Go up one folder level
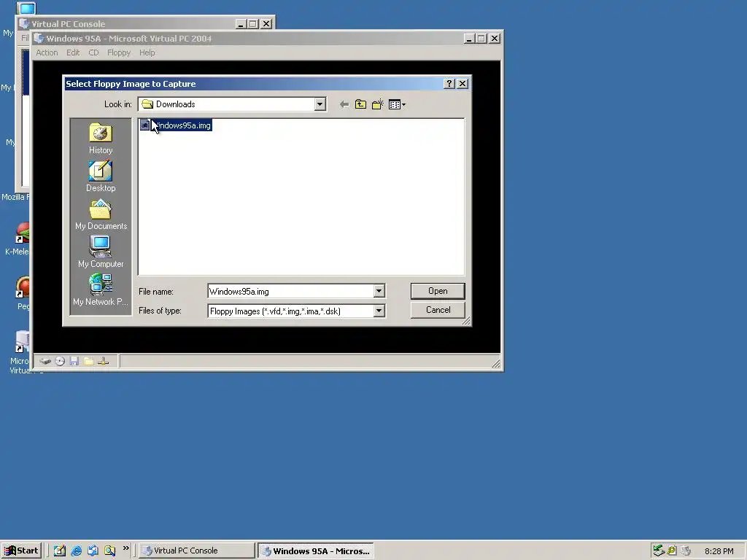The image size is (747, 560). click(360, 104)
